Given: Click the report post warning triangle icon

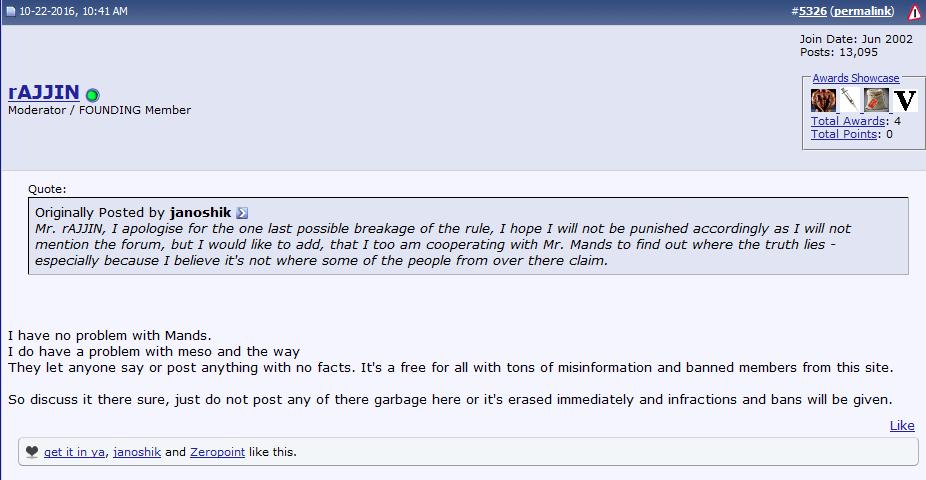Looking at the screenshot, I should coord(914,12).
